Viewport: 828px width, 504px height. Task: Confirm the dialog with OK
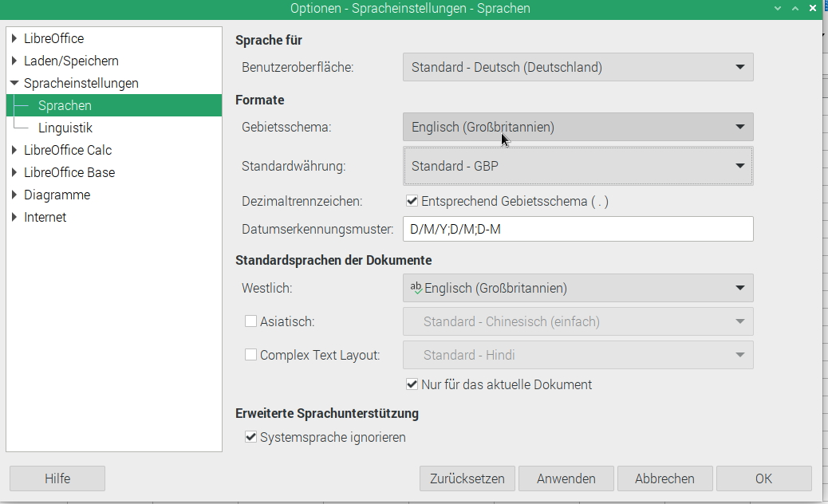click(x=763, y=478)
